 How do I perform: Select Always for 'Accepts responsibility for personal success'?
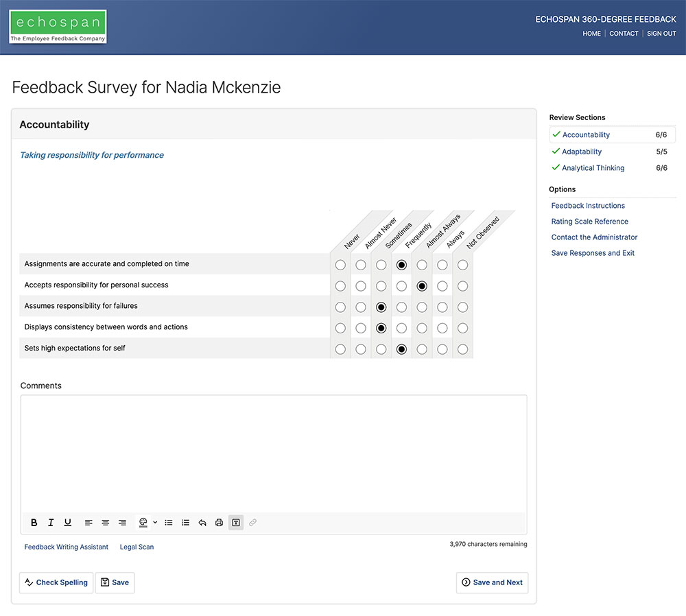click(442, 286)
